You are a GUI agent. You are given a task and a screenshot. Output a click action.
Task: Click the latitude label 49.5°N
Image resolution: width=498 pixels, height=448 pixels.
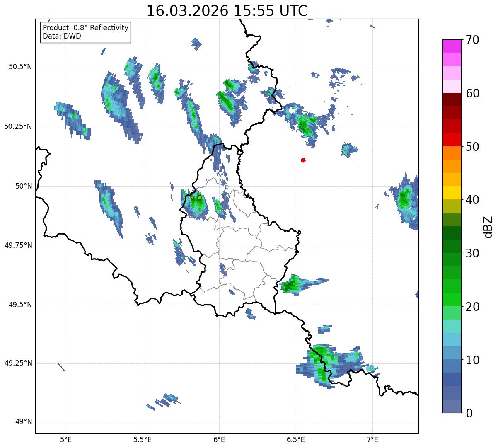pos(21,305)
